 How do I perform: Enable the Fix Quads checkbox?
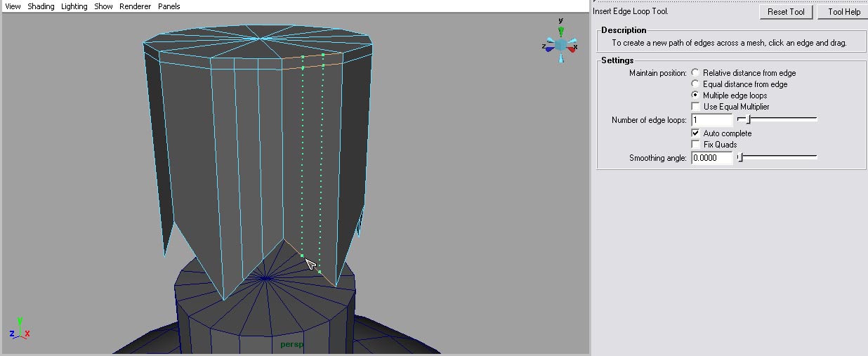695,145
